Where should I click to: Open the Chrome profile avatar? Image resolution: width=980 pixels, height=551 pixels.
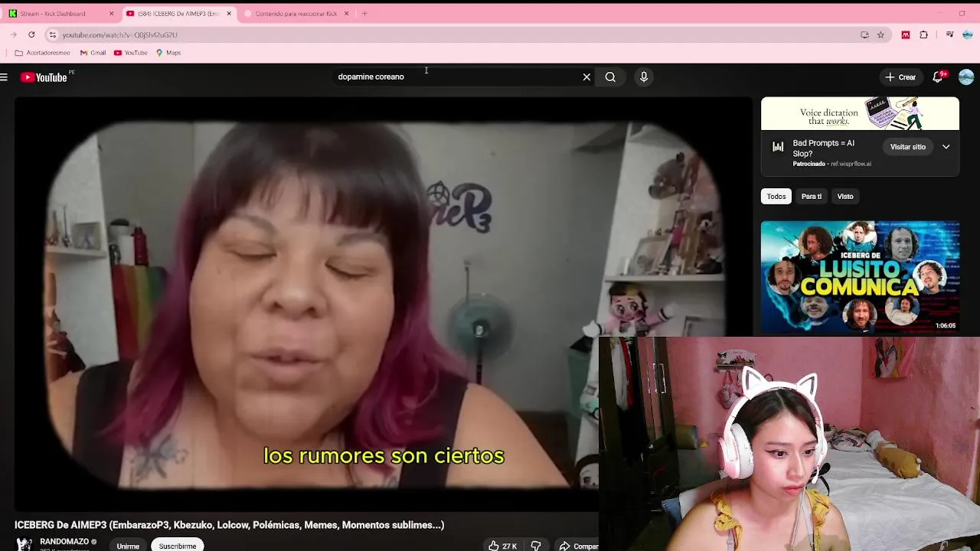(968, 34)
